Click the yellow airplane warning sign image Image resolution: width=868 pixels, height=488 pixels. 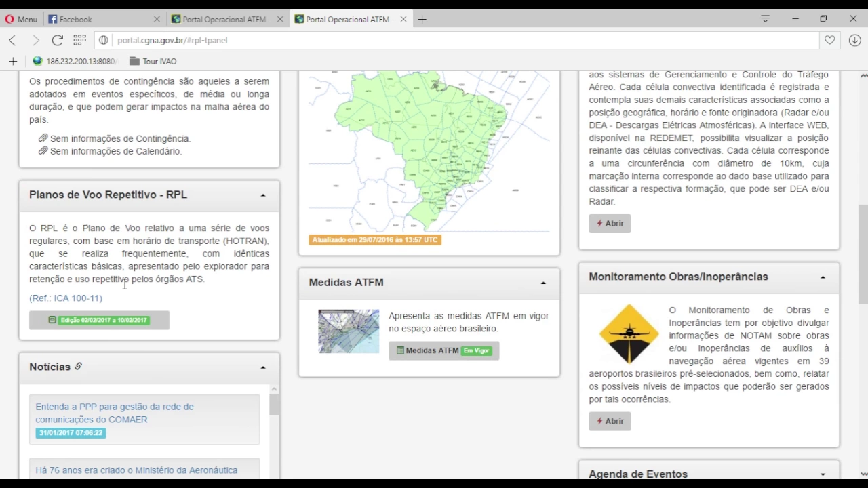click(x=629, y=333)
